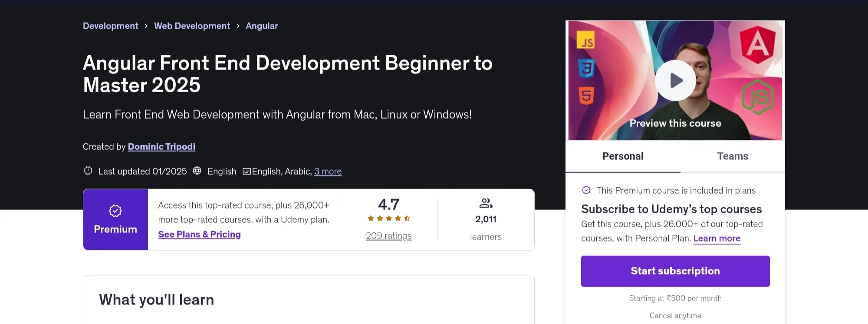Click the 4.7 rating value
This screenshot has width=868, height=324.
point(388,204)
